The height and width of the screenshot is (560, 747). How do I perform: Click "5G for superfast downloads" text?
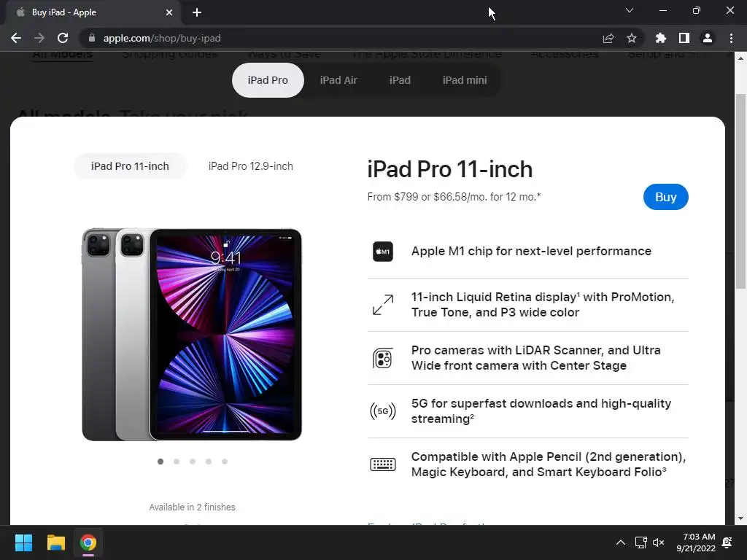[541, 411]
